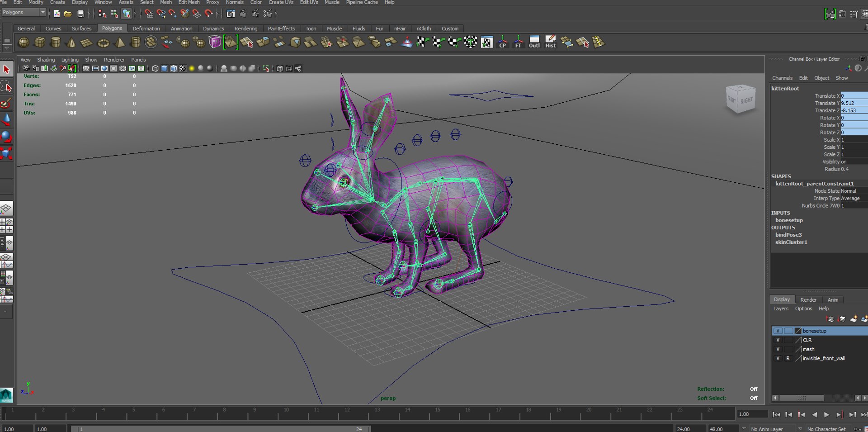Click play forward button on timeline
The width and height of the screenshot is (868, 432).
click(x=827, y=414)
